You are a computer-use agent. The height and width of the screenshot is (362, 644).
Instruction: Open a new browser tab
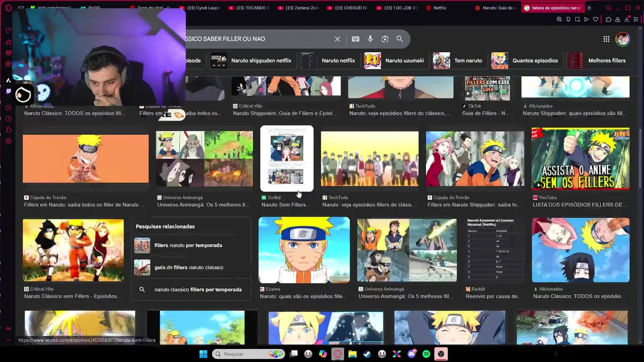589,8
